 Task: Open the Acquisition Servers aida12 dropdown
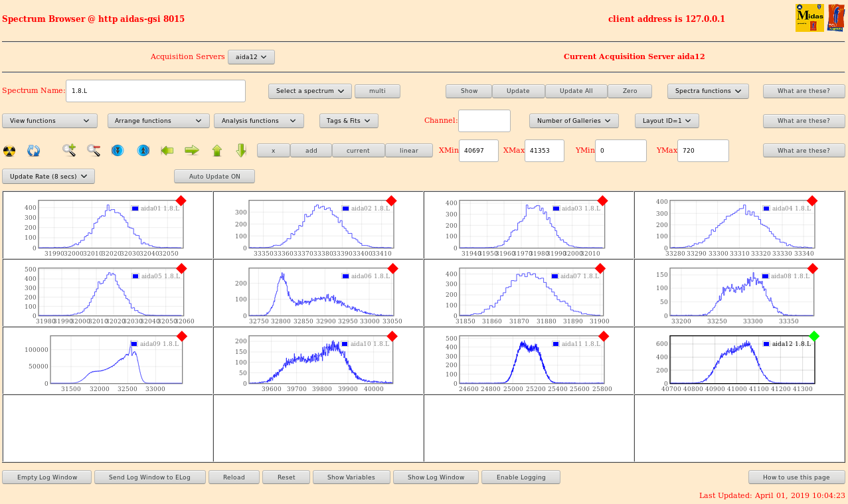251,57
